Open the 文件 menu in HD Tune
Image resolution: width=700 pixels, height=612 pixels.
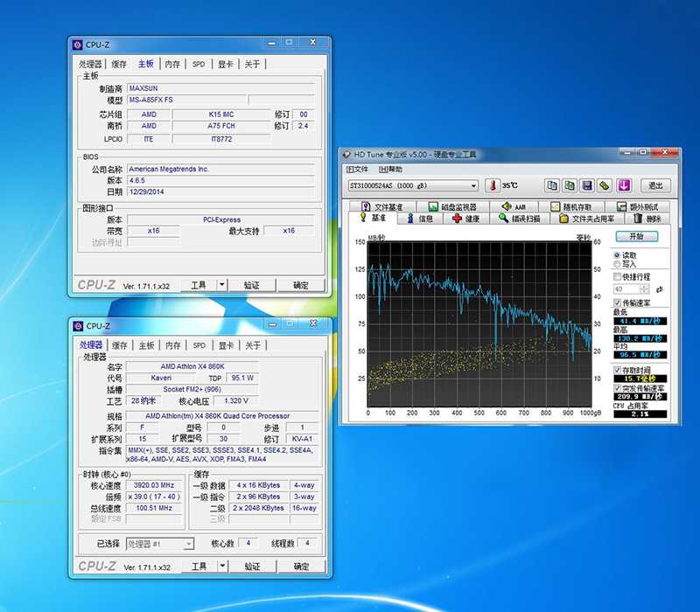[358, 170]
